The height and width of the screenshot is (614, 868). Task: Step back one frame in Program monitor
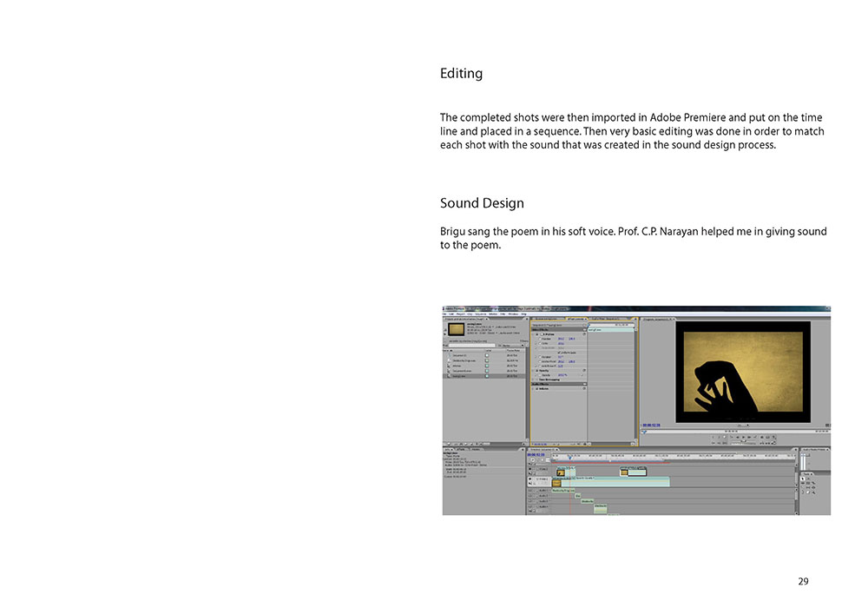click(x=737, y=437)
